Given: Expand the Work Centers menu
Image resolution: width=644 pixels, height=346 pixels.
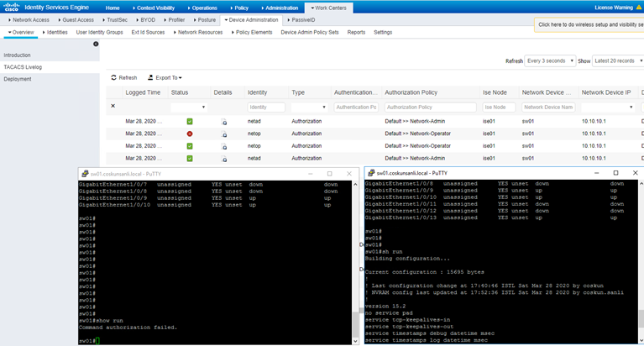Looking at the screenshot, I should pos(328,8).
